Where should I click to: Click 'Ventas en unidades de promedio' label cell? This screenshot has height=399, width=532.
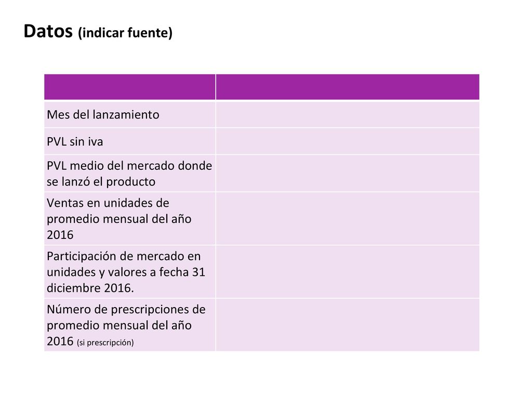click(x=129, y=219)
